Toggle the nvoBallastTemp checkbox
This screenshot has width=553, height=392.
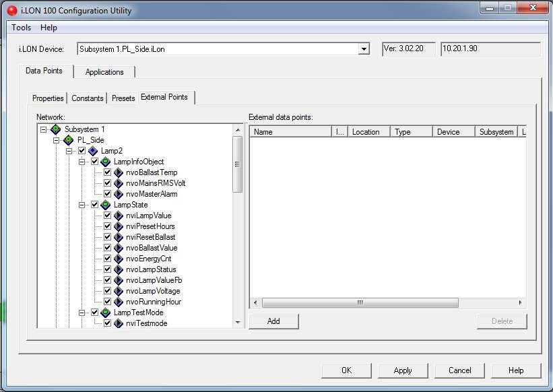[x=108, y=172]
